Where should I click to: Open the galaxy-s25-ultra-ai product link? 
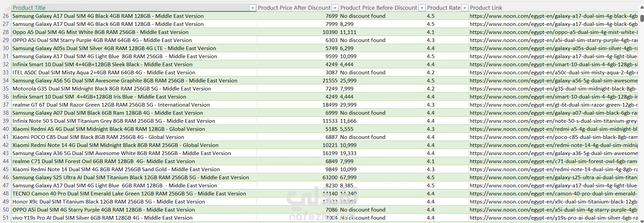(x=554, y=177)
